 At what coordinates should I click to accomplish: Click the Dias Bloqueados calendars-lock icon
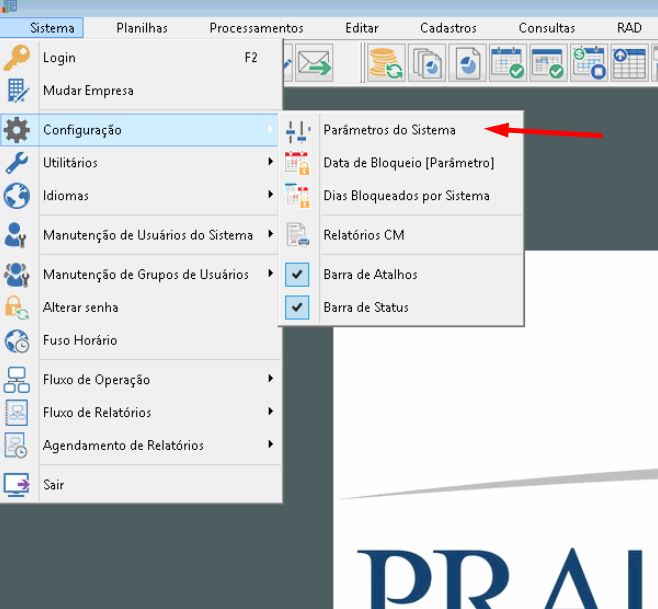[x=297, y=196]
